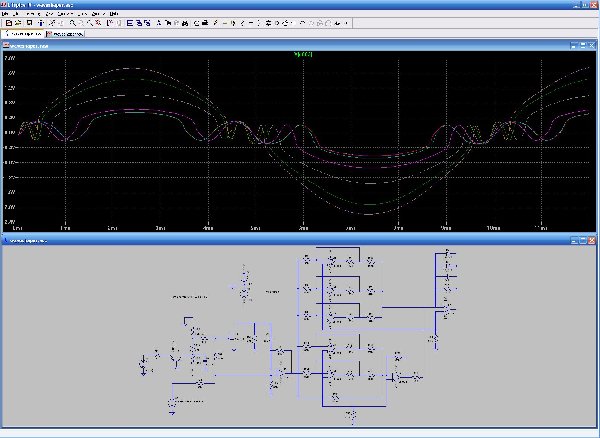The height and width of the screenshot is (438, 600).
Task: Click the Halt simulation icon
Action: (61, 23)
